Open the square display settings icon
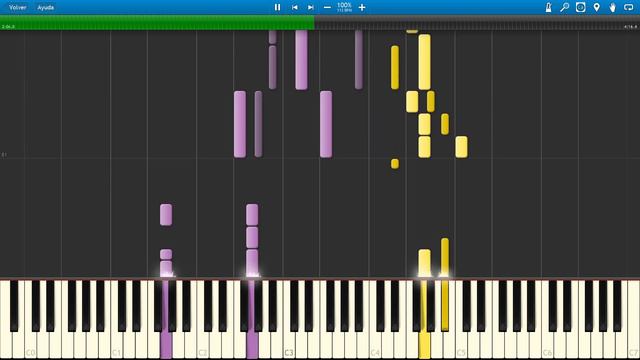The width and height of the screenshot is (640, 360). point(580,7)
